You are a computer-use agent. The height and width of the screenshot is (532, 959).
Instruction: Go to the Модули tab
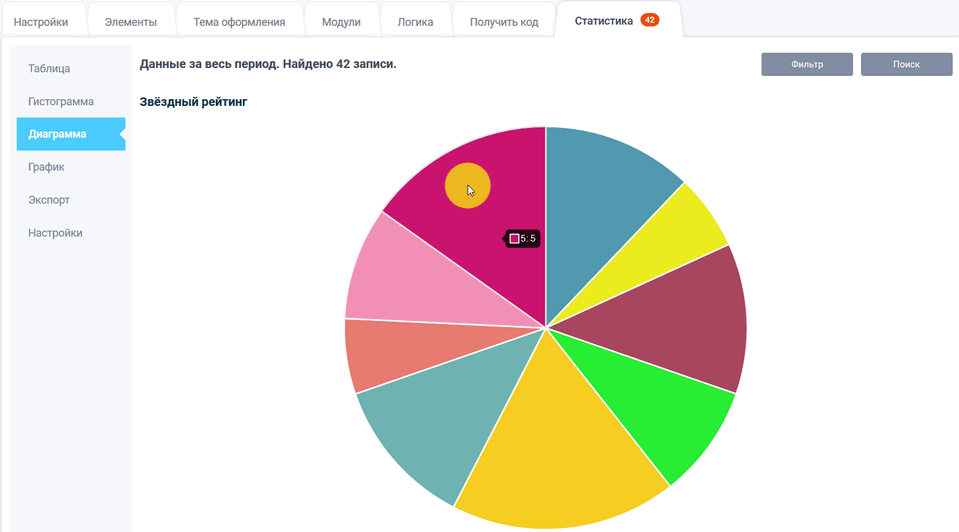pyautogui.click(x=340, y=22)
